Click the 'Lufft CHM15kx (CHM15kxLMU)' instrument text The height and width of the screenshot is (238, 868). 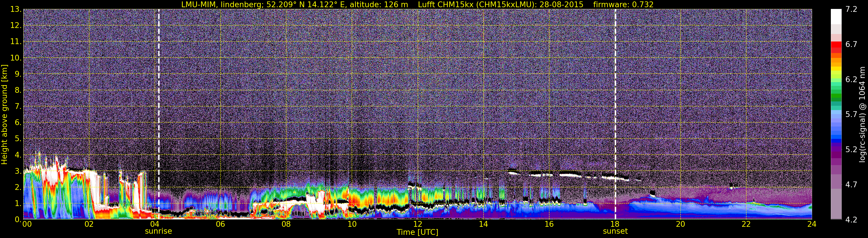pyautogui.click(x=477, y=5)
